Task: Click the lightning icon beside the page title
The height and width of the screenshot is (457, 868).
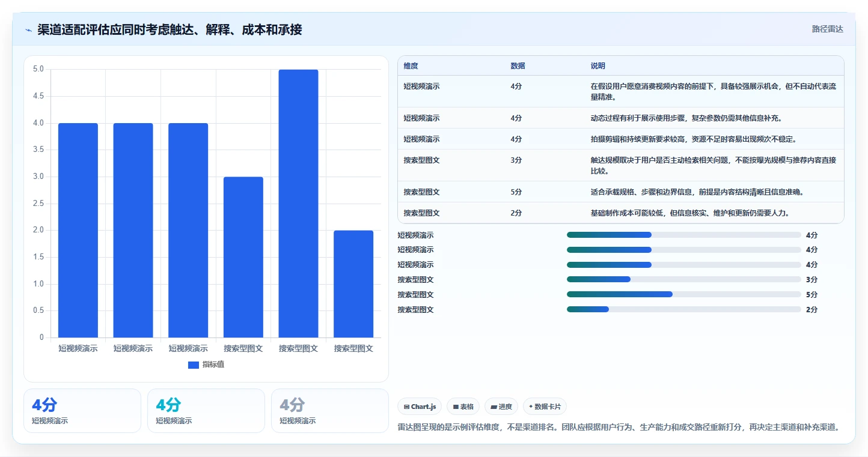Action: coord(28,30)
